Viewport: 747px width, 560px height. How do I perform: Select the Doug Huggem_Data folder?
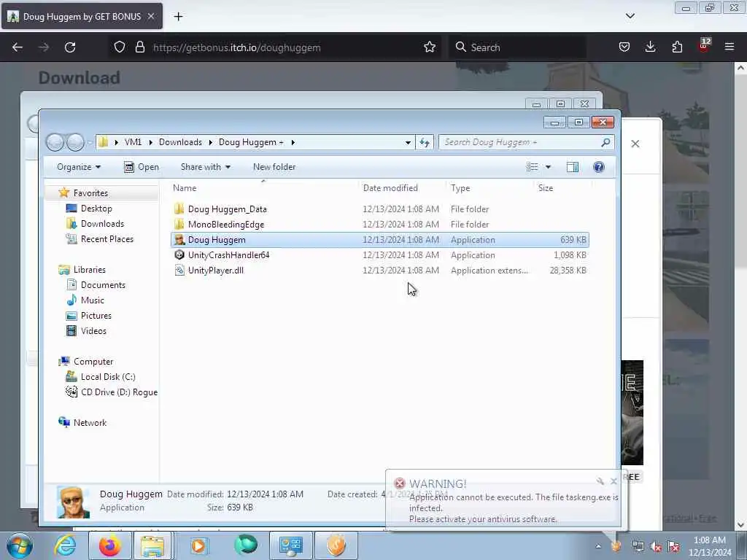[x=228, y=209]
